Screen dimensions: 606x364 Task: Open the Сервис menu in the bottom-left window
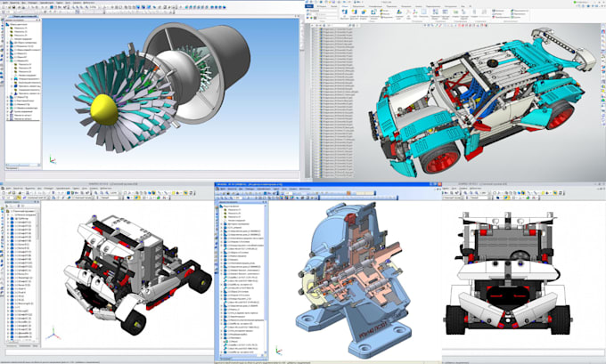point(76,189)
